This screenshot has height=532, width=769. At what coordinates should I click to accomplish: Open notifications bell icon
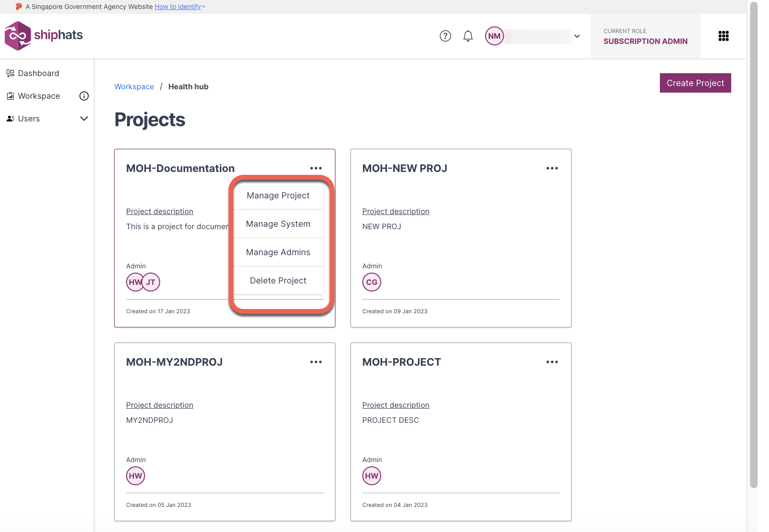click(468, 36)
